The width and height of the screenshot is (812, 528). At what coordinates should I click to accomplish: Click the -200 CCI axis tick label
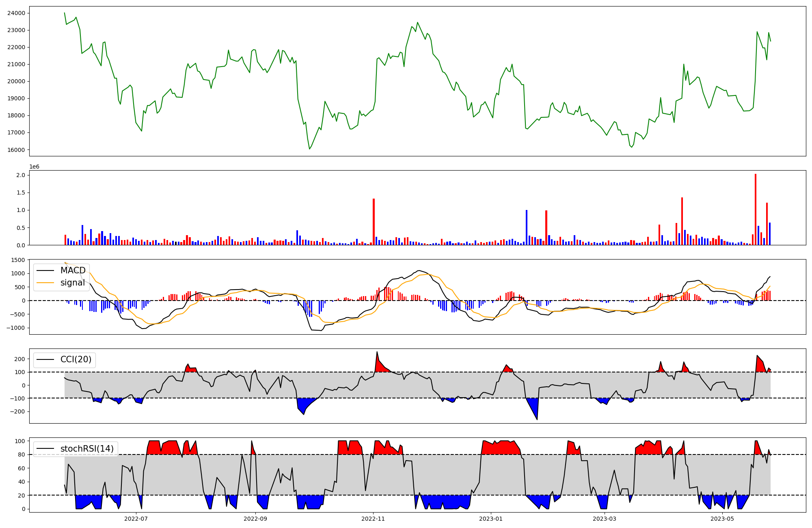click(x=17, y=411)
